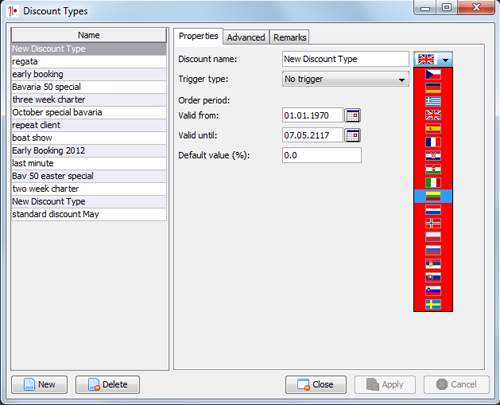Close the Discount Types dialog

(x=316, y=385)
